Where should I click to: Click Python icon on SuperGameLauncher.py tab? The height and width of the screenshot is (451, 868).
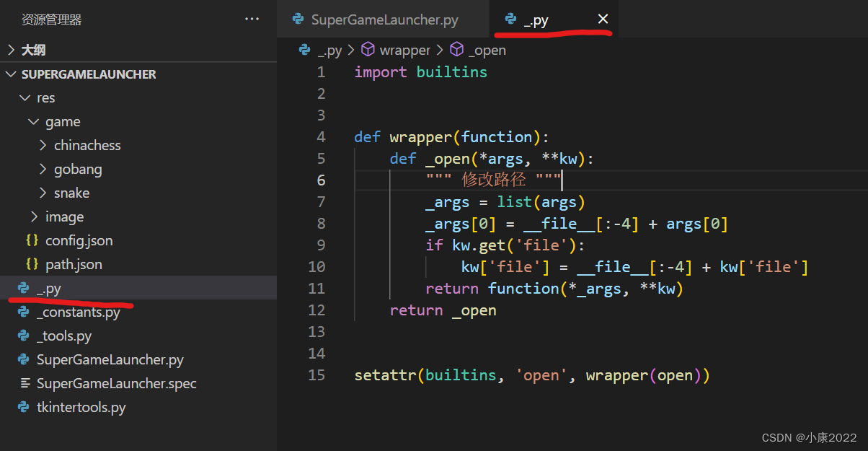(298, 19)
